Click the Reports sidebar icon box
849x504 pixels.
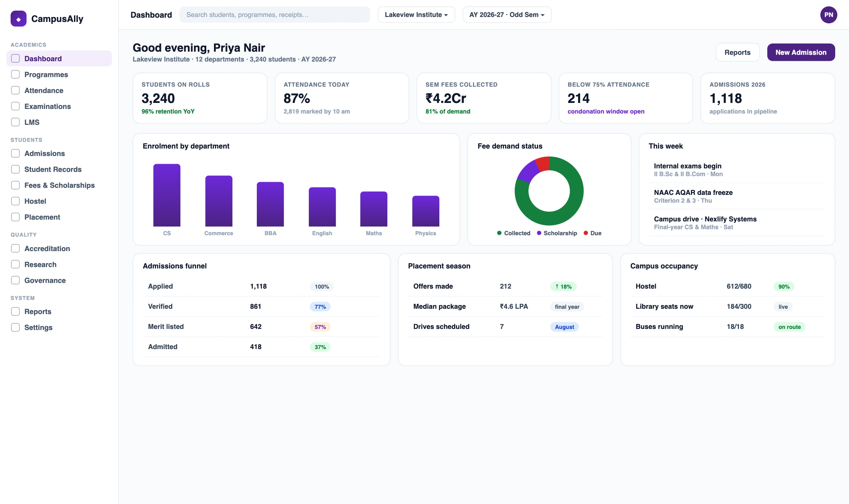click(15, 311)
